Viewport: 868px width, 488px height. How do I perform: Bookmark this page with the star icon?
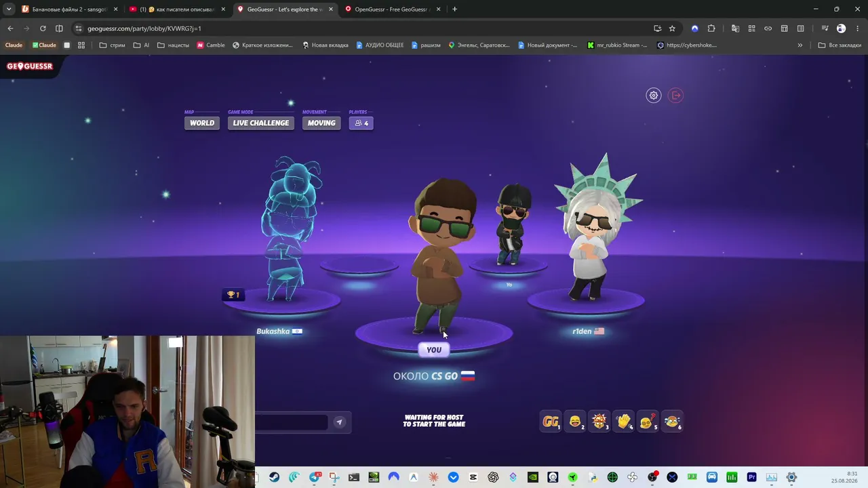[x=672, y=28]
